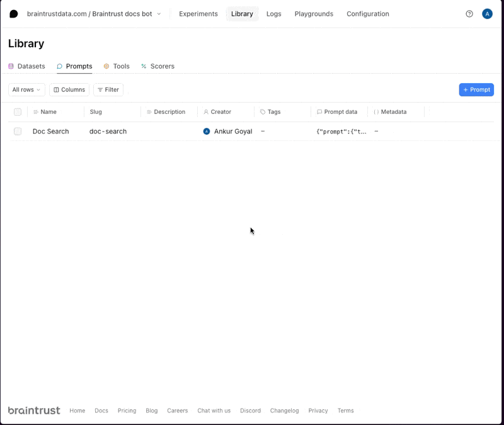The height and width of the screenshot is (425, 504).
Task: Click the Tags column header
Action: (273, 112)
